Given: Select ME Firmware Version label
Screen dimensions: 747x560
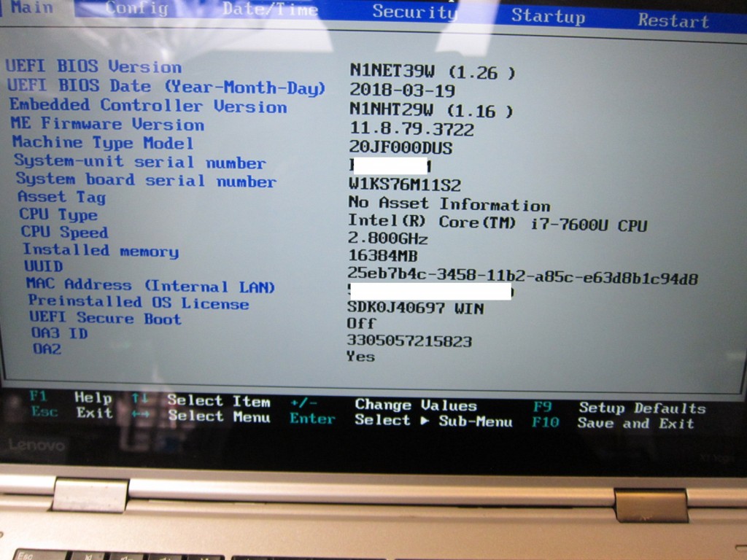Looking at the screenshot, I should click(108, 124).
